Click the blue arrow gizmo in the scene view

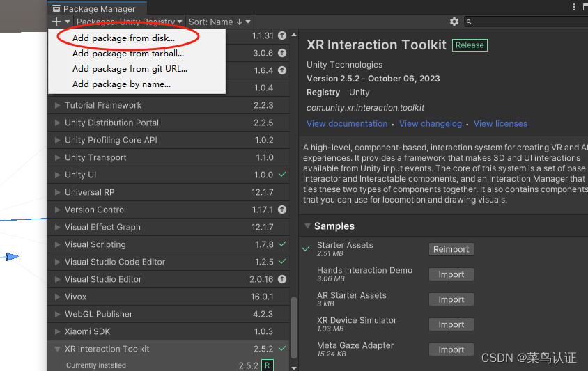click(x=12, y=257)
